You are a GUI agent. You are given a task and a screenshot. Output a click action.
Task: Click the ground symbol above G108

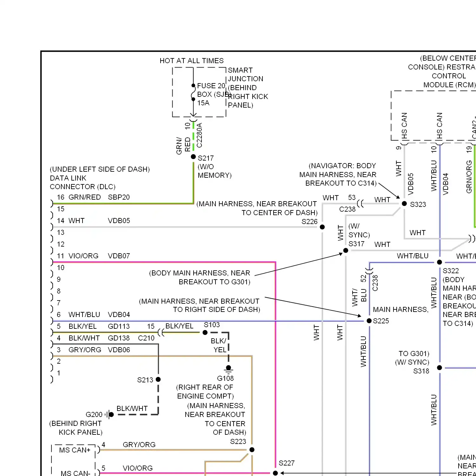(x=228, y=369)
